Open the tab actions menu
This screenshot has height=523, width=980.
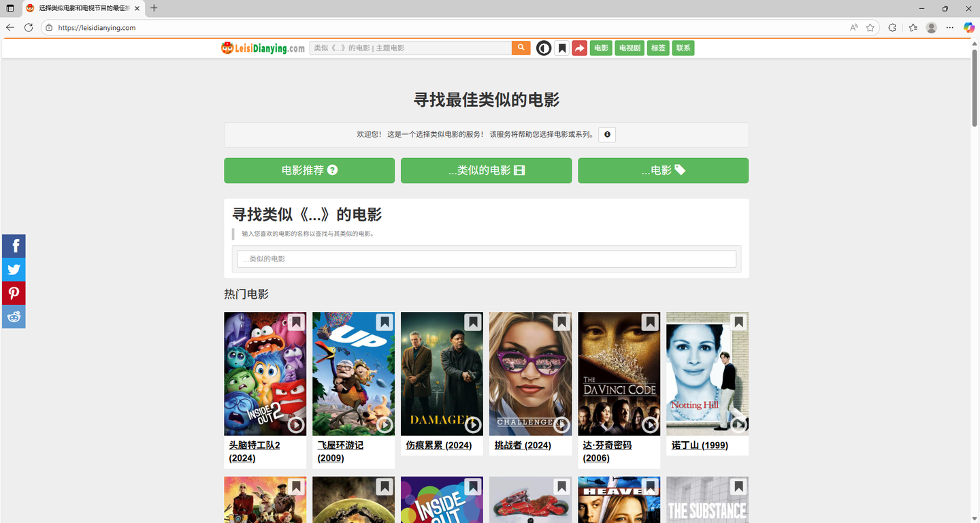[10, 8]
